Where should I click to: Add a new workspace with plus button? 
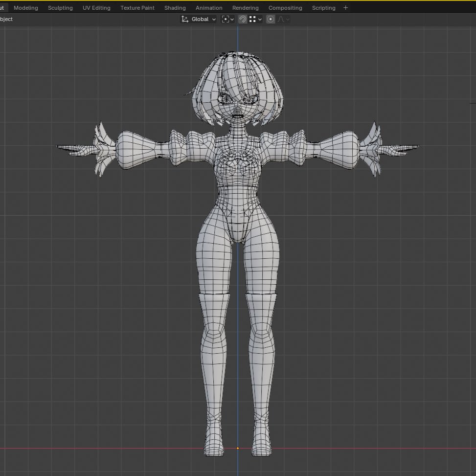click(x=345, y=8)
